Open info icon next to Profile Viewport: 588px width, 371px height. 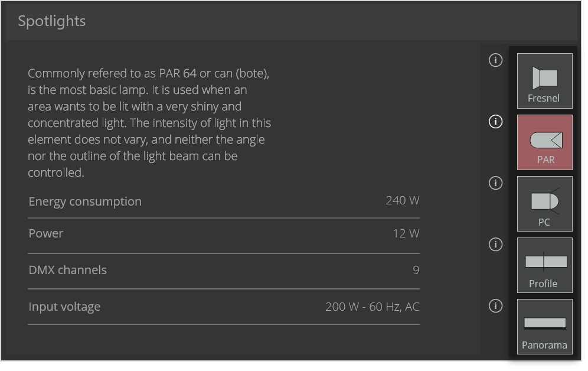(496, 245)
